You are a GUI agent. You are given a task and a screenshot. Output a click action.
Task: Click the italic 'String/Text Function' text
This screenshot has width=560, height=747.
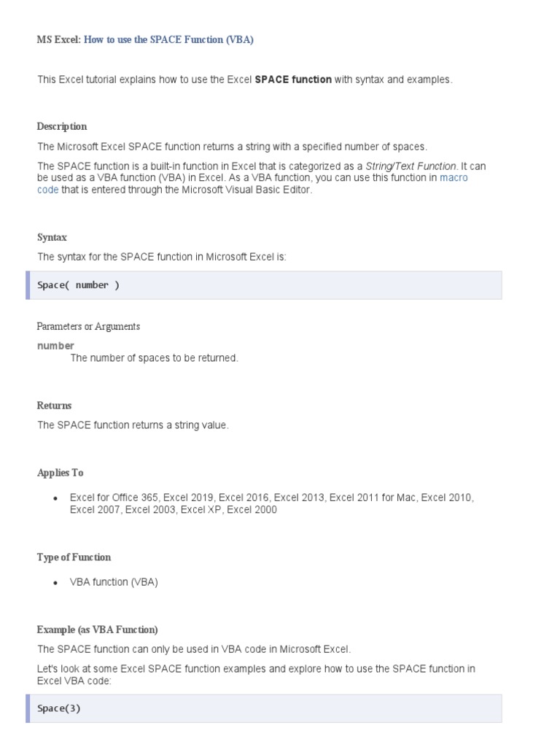(x=411, y=166)
